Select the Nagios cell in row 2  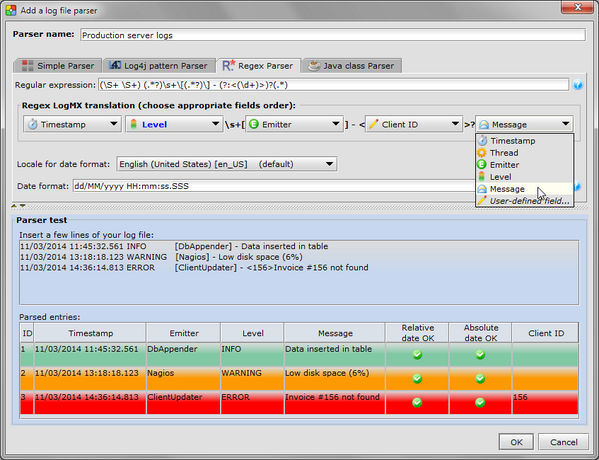(x=183, y=379)
